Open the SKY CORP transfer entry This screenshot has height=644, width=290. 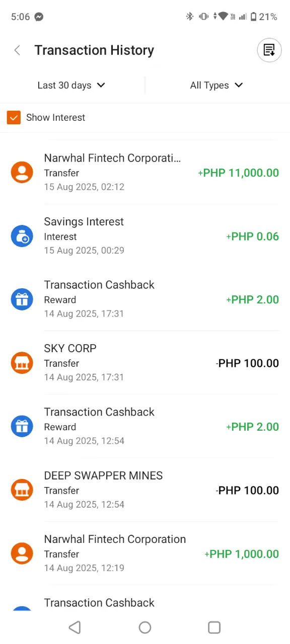[x=145, y=362]
